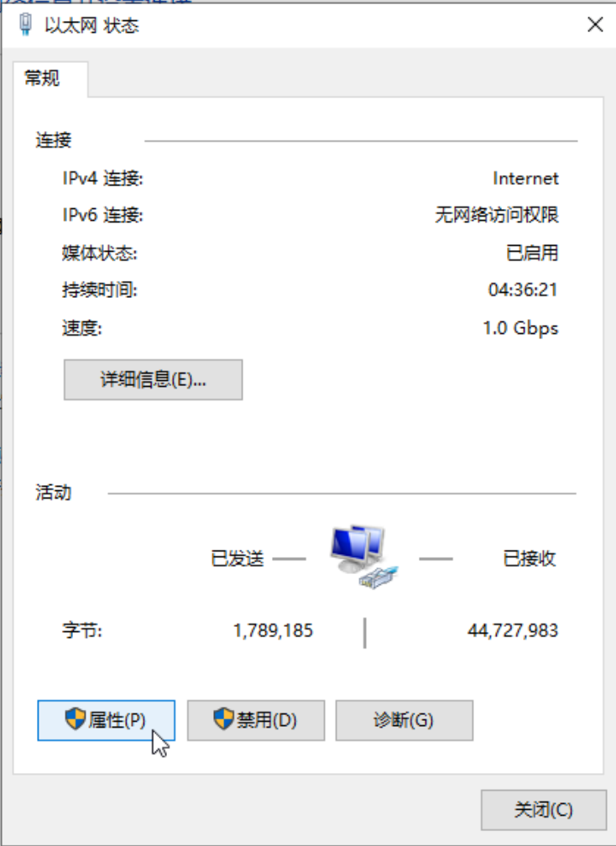Click the received bytes 44,727,983
Viewport: 616px width, 846px height.
[513, 631]
